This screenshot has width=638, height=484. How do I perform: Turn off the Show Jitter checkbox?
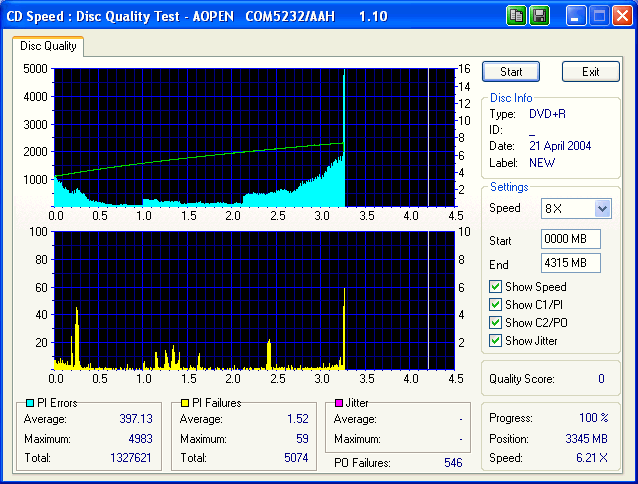pyautogui.click(x=495, y=341)
